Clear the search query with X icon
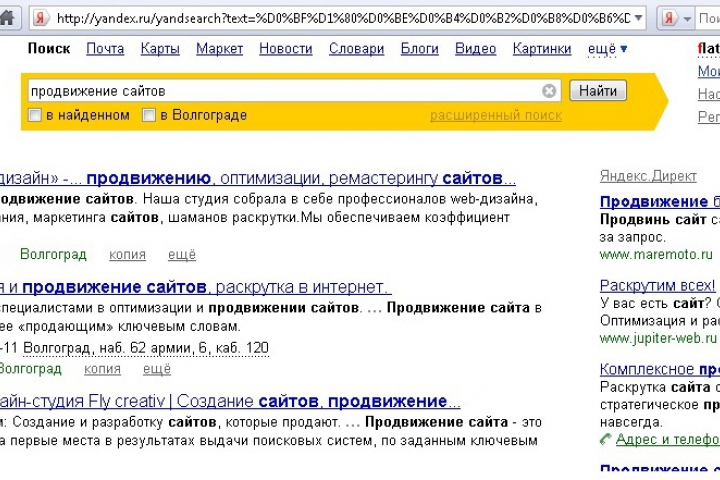The width and height of the screenshot is (720, 480). 549,91
